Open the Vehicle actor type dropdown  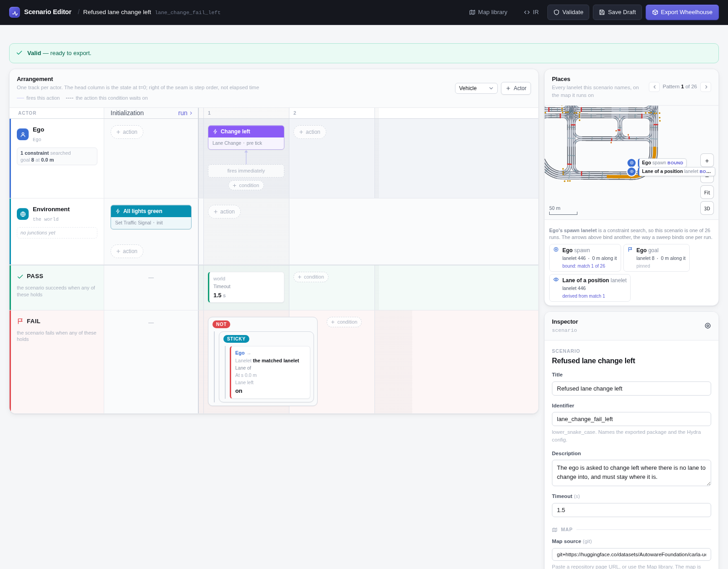point(476,88)
